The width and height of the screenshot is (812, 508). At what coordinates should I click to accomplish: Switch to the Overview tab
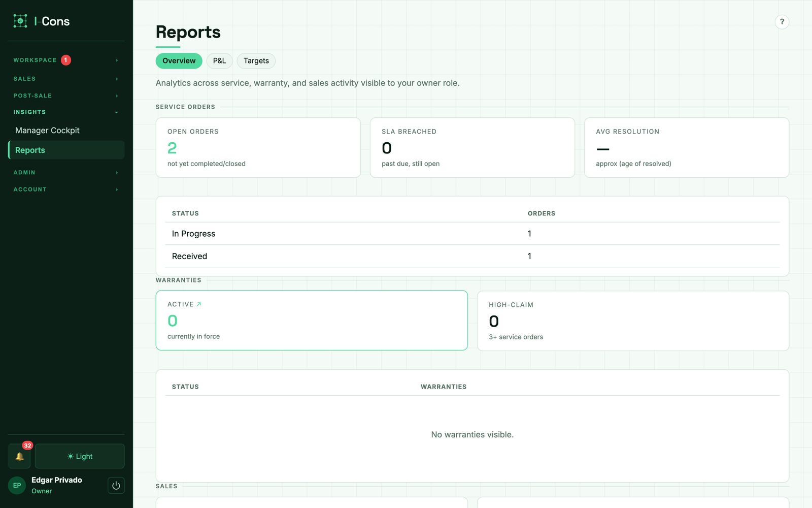click(179, 61)
